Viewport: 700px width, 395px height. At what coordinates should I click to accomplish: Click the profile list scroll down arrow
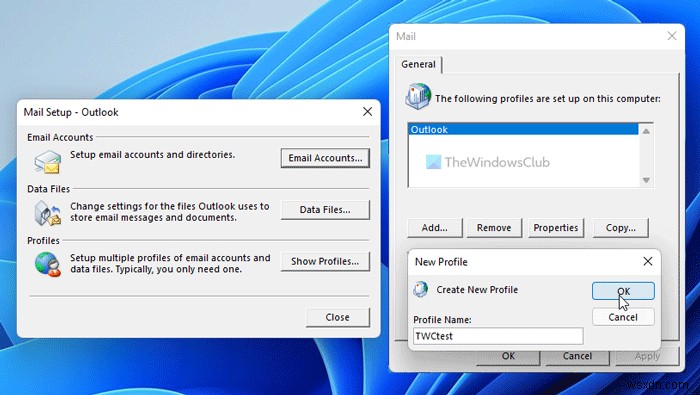coord(646,180)
